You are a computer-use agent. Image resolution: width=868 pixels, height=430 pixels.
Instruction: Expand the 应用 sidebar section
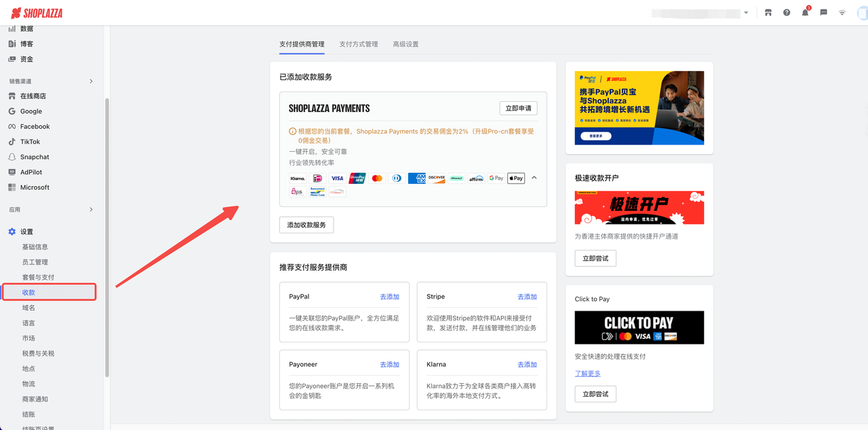[91, 210]
